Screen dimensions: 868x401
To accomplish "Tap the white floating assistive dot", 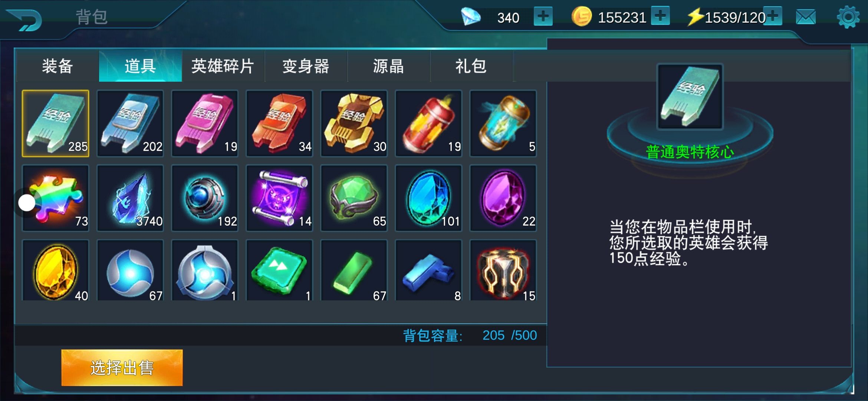I will tap(27, 203).
